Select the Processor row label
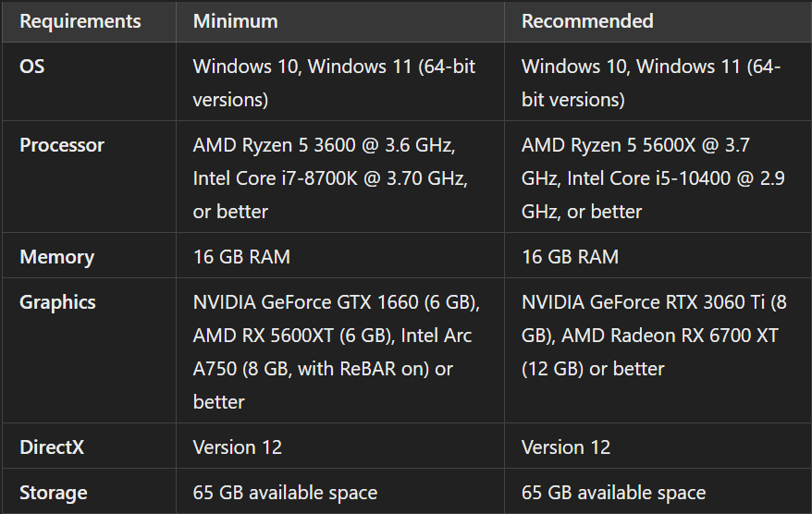Screen dimensions: 812x514 pyautogui.click(x=62, y=145)
